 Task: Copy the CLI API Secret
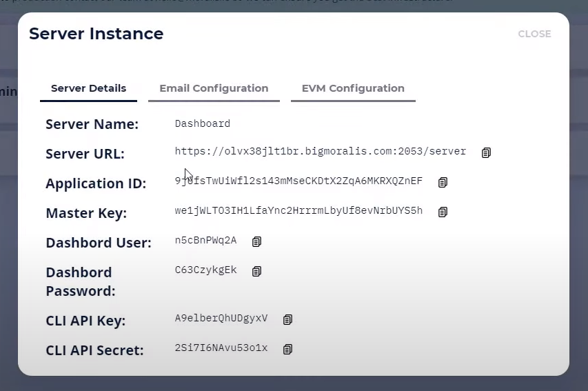click(287, 349)
